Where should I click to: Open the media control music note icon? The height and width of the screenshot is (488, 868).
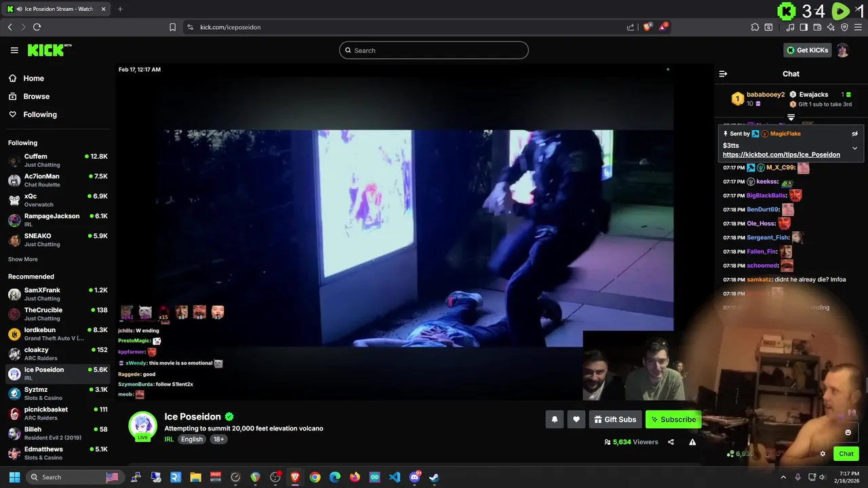[x=790, y=27]
